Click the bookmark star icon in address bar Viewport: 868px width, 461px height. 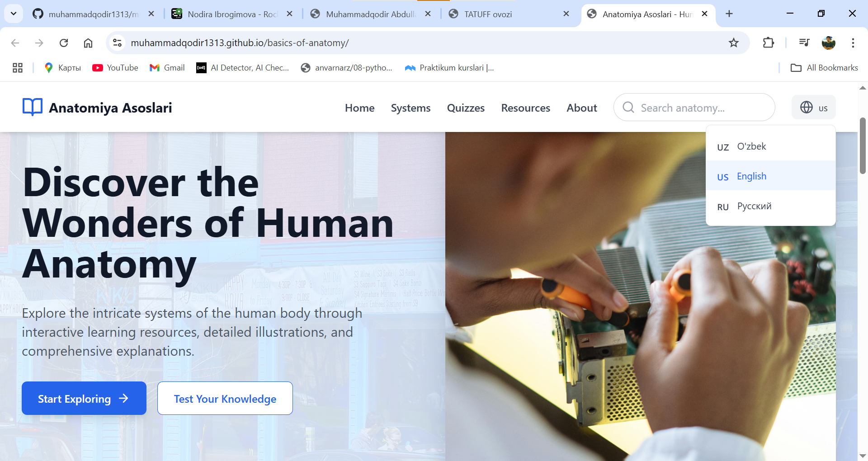(733, 43)
